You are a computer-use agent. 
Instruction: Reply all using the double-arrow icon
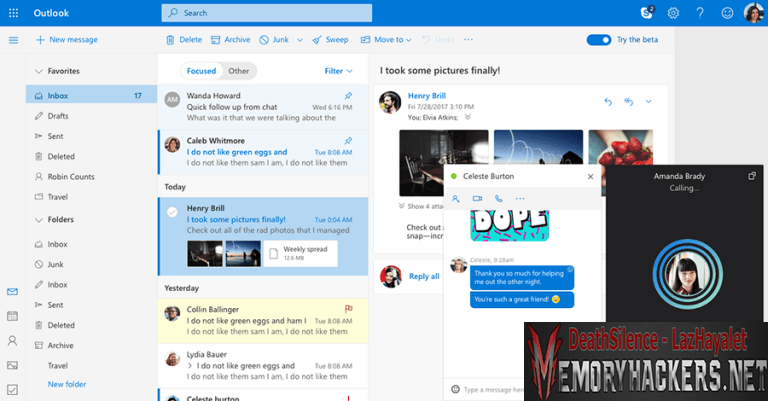click(628, 102)
